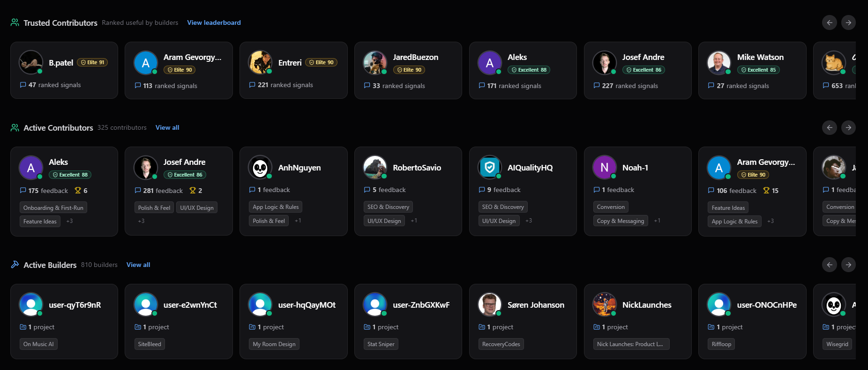This screenshot has width=868, height=370.
Task: Click '227 ranked signals' on Josef Andre card
Action: 626,86
